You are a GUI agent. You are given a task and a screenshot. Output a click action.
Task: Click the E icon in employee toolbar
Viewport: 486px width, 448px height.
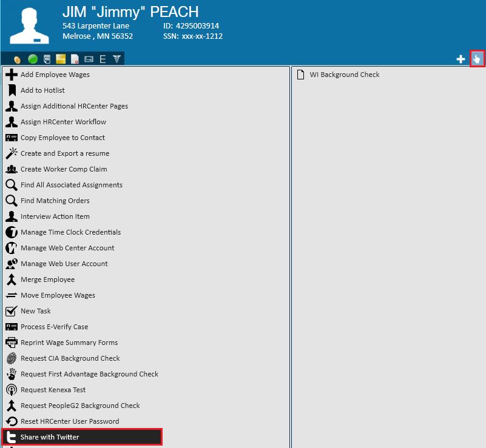[x=103, y=59]
